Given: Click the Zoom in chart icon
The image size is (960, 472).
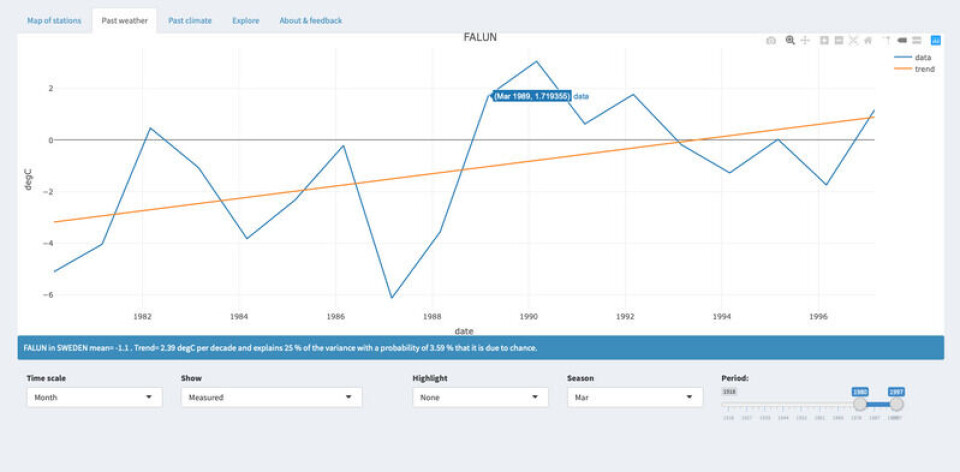Looking at the screenshot, I should (x=824, y=41).
